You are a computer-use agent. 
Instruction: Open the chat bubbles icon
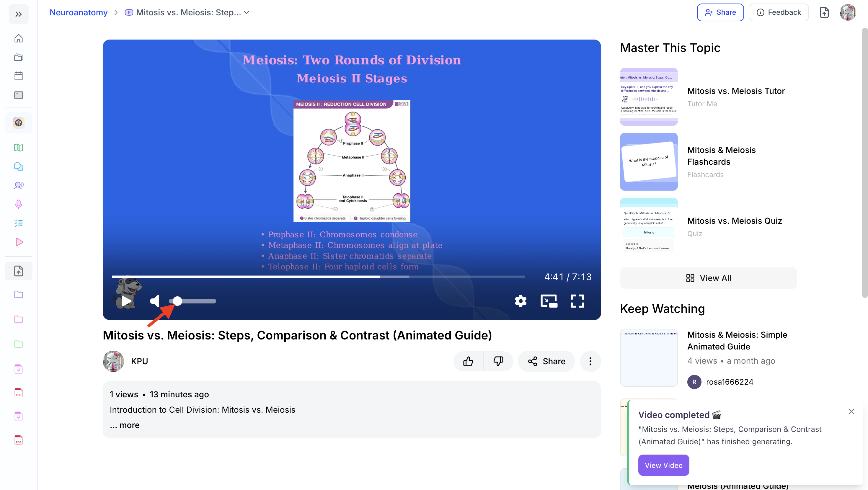coord(19,166)
